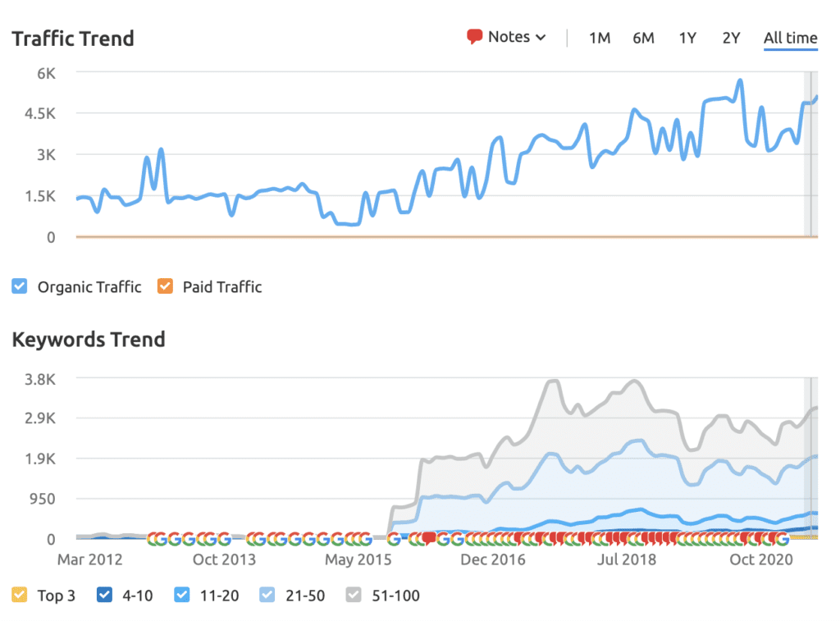Viewport: 840px width, 621px height.
Task: Click the last Google G marker near Oct 2020
Action: pyautogui.click(x=782, y=538)
